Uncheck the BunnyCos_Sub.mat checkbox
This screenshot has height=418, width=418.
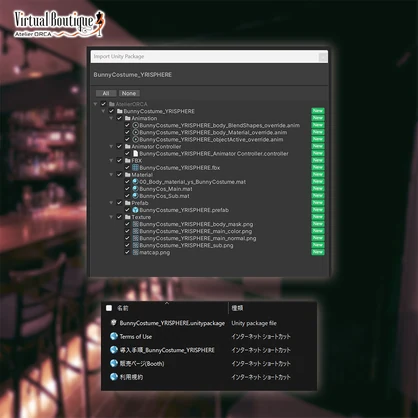pyautogui.click(x=127, y=196)
